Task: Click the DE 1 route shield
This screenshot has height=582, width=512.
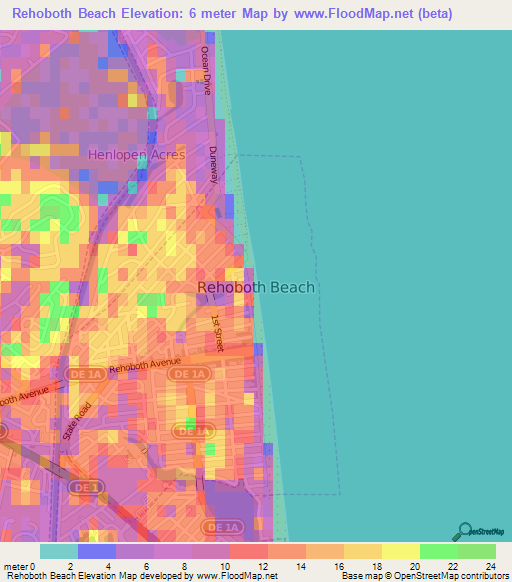Action: click(87, 487)
